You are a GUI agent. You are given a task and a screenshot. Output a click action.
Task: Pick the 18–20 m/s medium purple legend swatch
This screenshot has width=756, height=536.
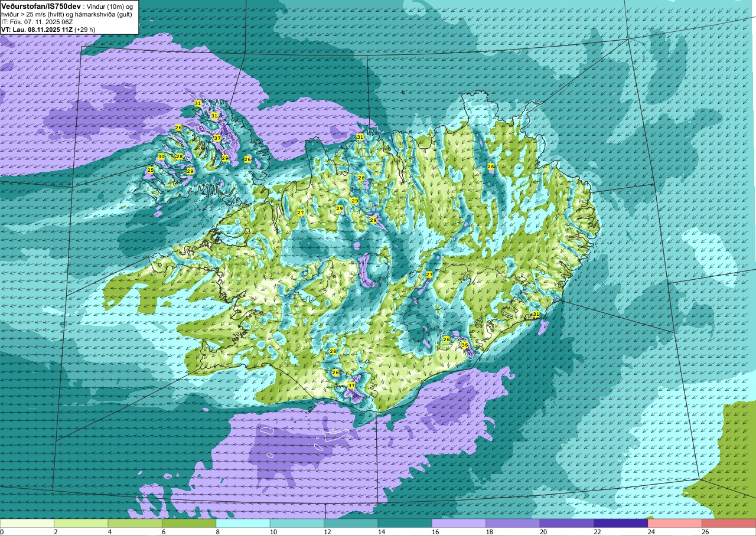[x=513, y=523]
